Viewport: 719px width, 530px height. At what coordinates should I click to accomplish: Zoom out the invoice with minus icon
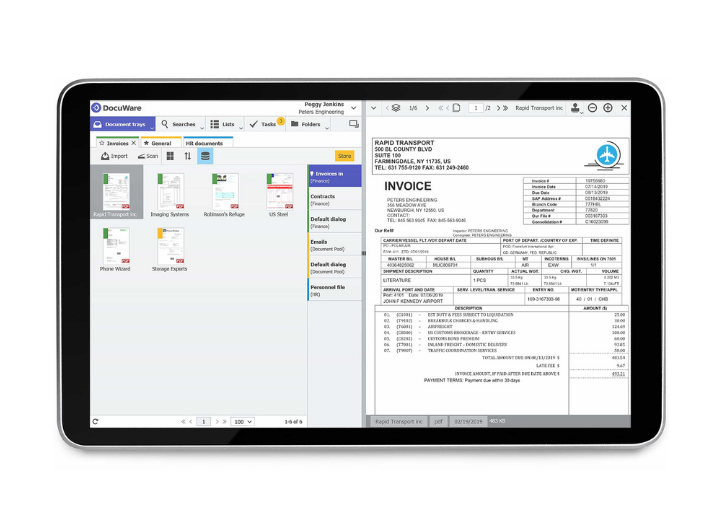pos(592,108)
